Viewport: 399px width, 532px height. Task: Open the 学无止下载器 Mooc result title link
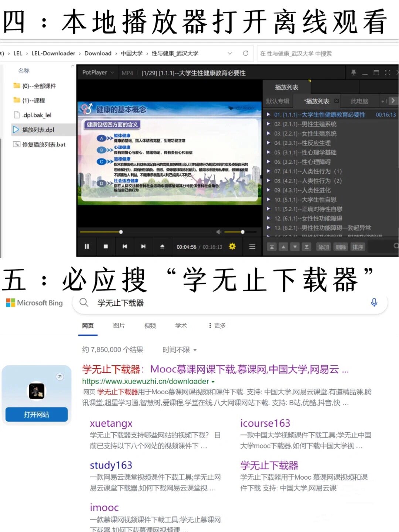215,369
